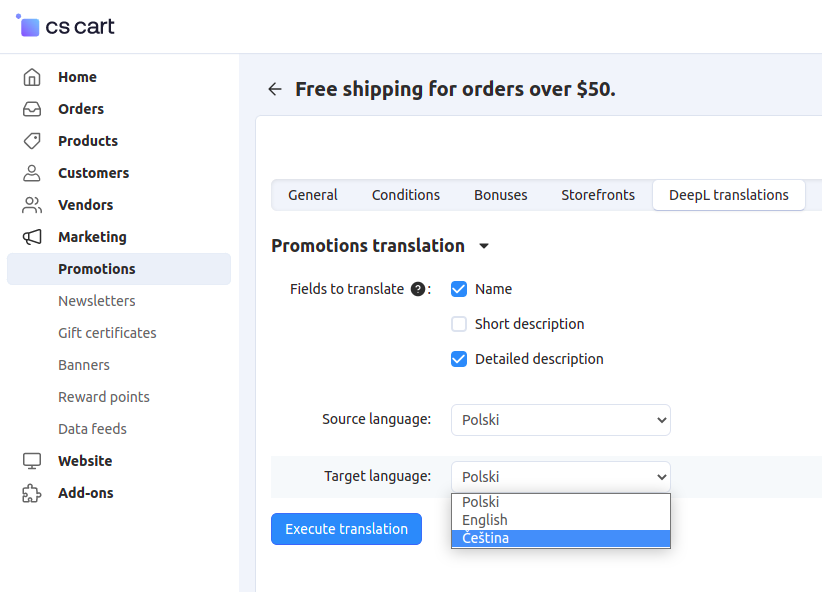Click the Execute translation button
Screen dimensions: 822x592
pyautogui.click(x=347, y=529)
